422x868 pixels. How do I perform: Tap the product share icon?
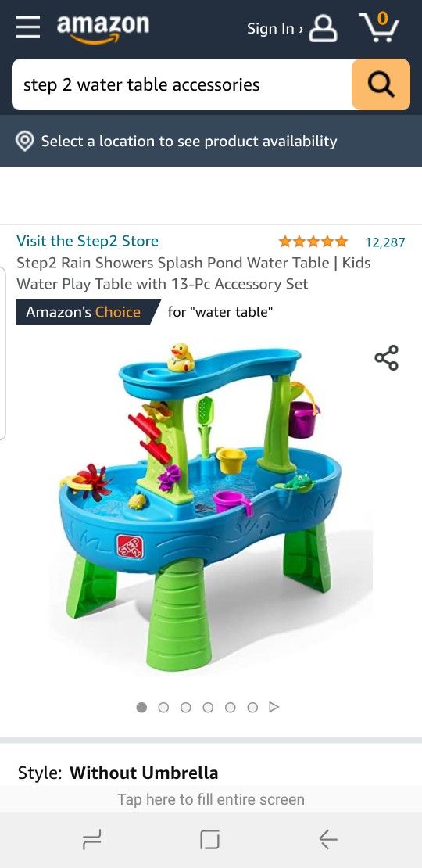tap(387, 357)
